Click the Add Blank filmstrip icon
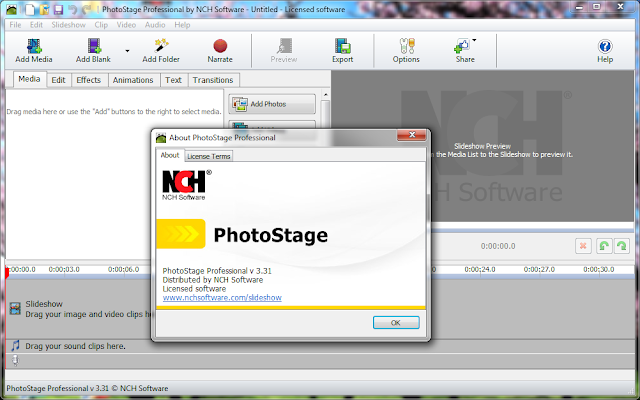 point(94,46)
